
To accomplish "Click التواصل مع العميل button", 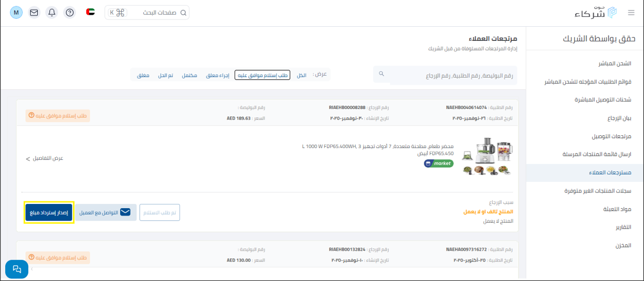I will pyautogui.click(x=105, y=212).
